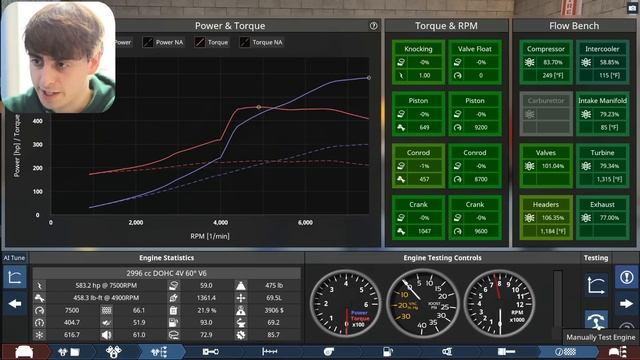Select the Conrod tile showing 8700
Image resolution: width=640 pixels, height=360 pixels.
(x=475, y=166)
